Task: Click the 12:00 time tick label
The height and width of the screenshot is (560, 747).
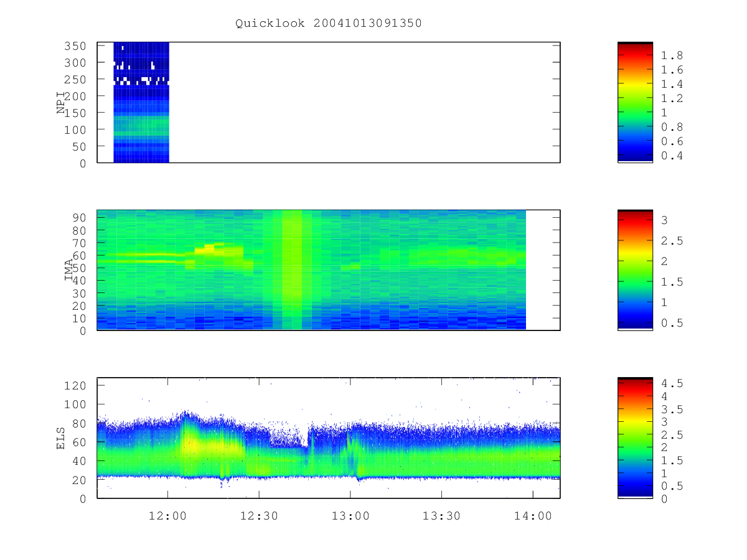Action: 167,516
